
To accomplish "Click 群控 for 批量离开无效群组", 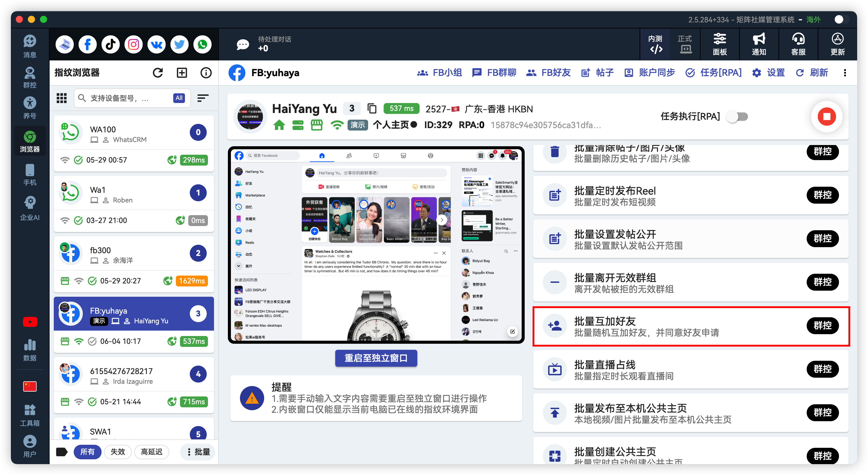I will click(822, 282).
